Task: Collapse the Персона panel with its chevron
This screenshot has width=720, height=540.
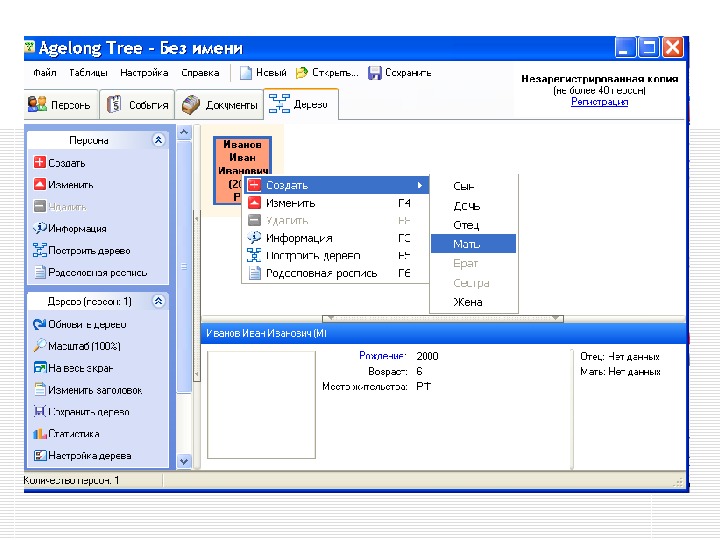Action: coord(158,140)
